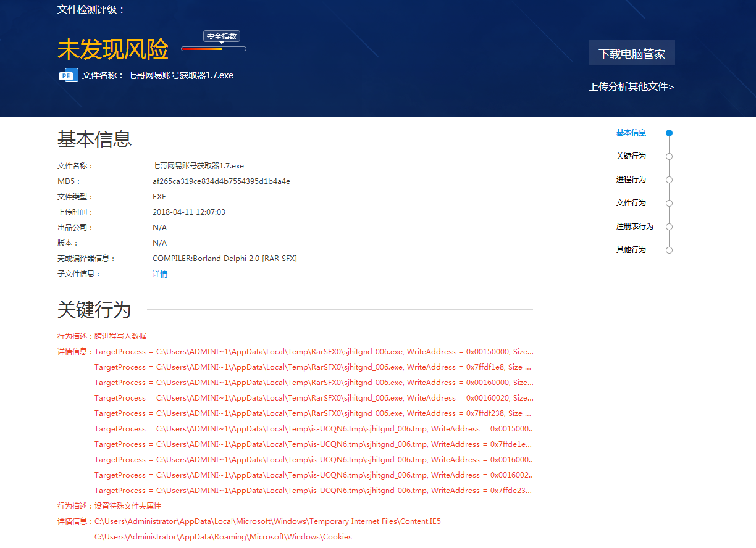Image resolution: width=756 pixels, height=548 pixels.
Task: Click the safety index gauge bar
Action: pyautogui.click(x=213, y=49)
